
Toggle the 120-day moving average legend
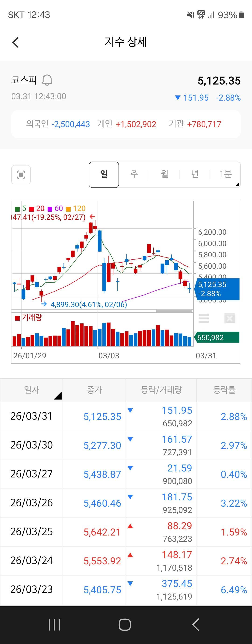click(x=76, y=209)
